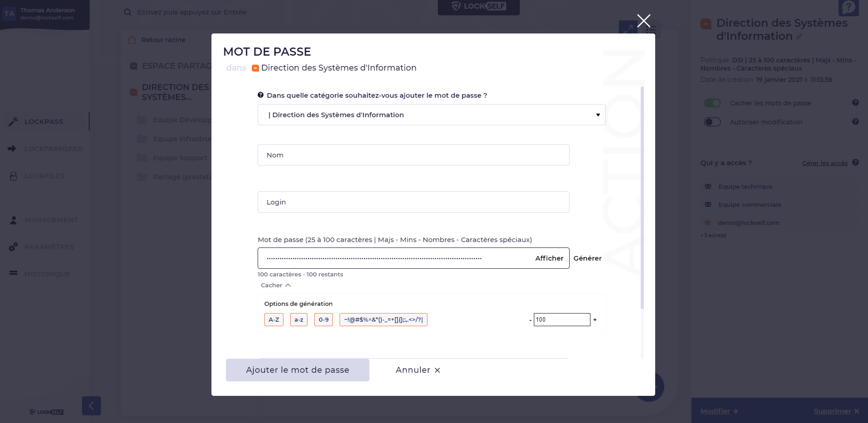
Task: Click the Nom input field
Action: click(x=413, y=155)
